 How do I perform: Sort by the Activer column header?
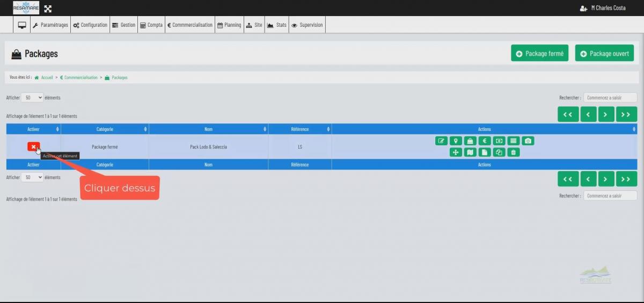tap(33, 129)
